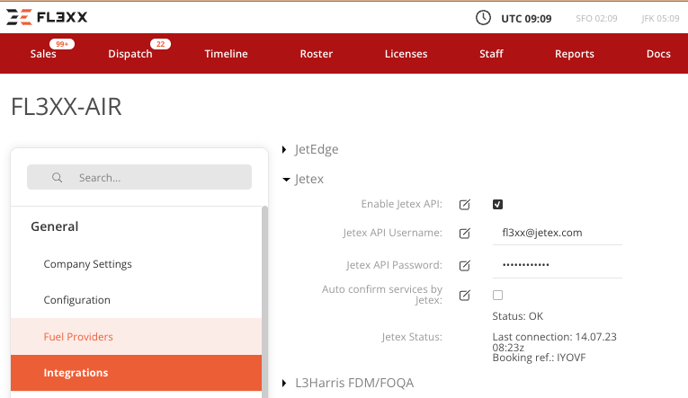Viewport: 688px width, 398px height.
Task: Click edit icon for Auto confirm services
Action: [465, 295]
